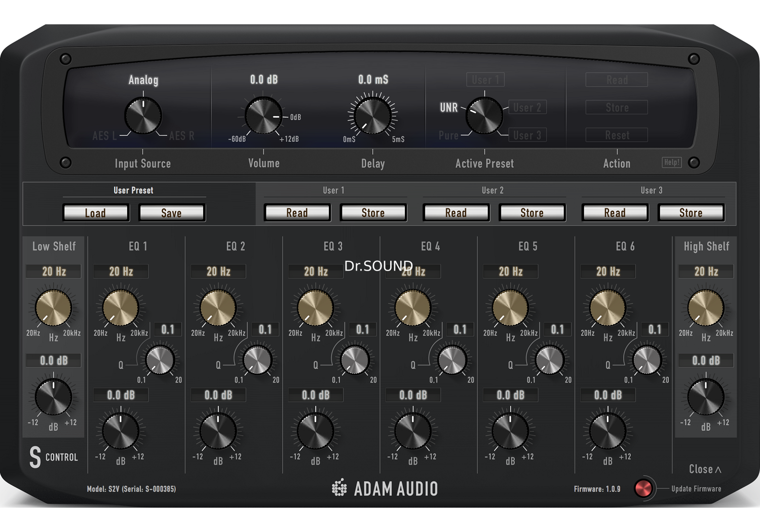Store to the User 2 preset

coord(532,213)
